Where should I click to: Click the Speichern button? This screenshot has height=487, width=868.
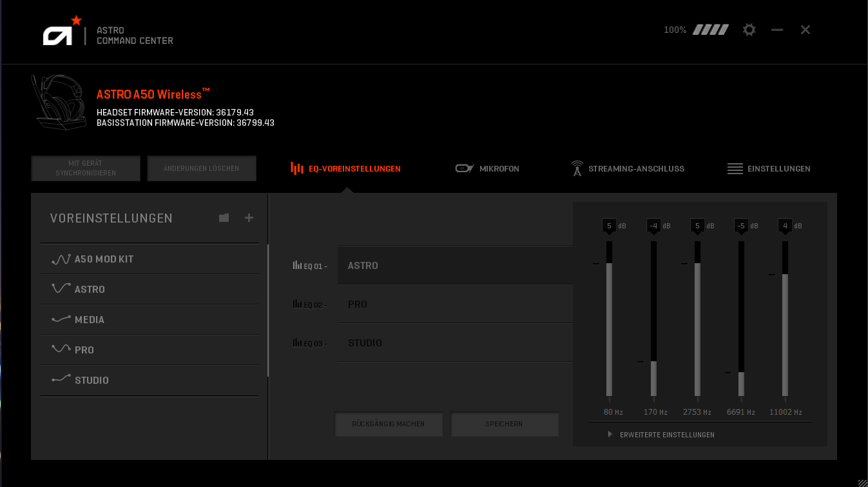pos(505,424)
